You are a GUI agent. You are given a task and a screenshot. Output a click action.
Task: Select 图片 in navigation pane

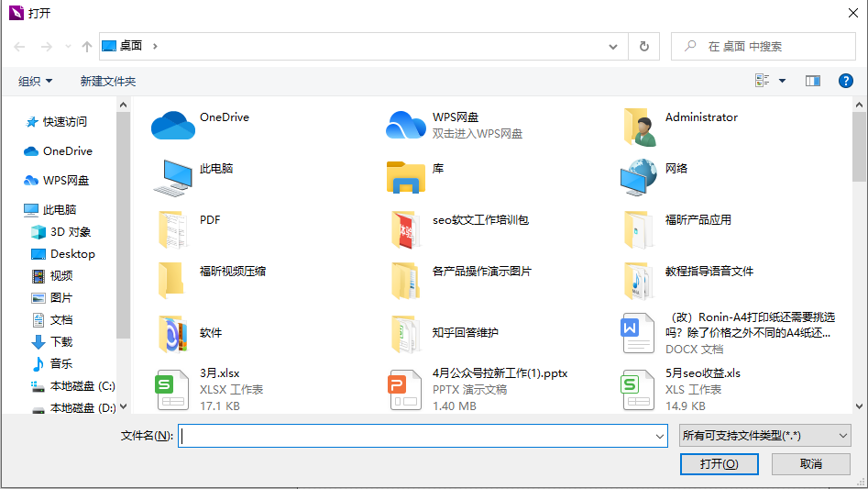52,298
